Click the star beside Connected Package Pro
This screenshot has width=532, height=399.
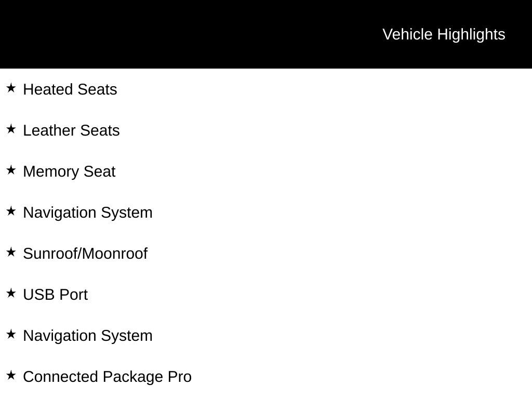tap(11, 376)
